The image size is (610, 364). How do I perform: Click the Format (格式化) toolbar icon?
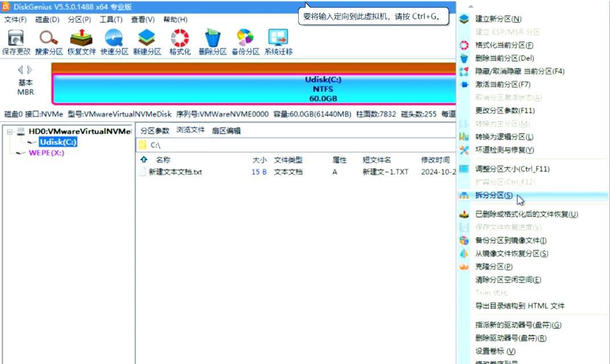(180, 43)
